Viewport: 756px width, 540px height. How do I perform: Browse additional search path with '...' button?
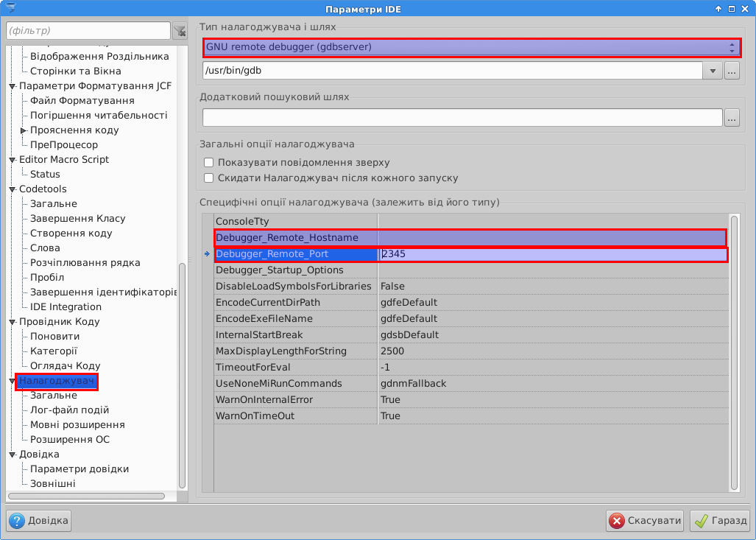pyautogui.click(x=732, y=118)
